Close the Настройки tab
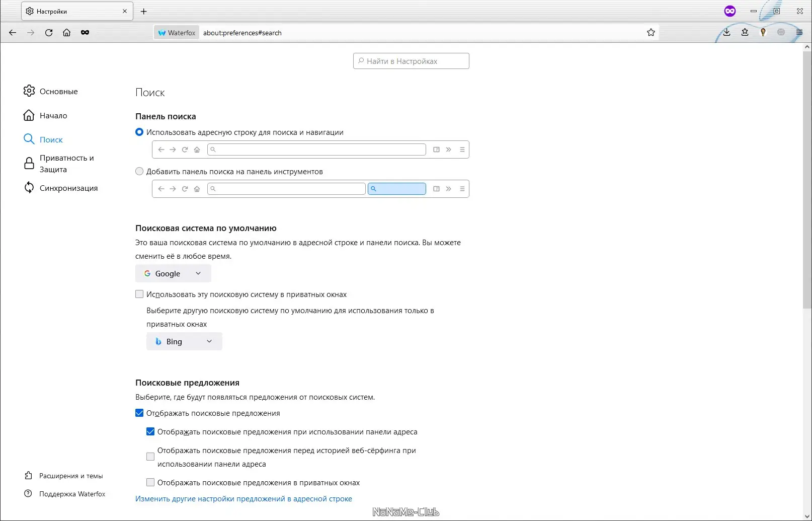Image resolution: width=812 pixels, height=521 pixels. [125, 11]
